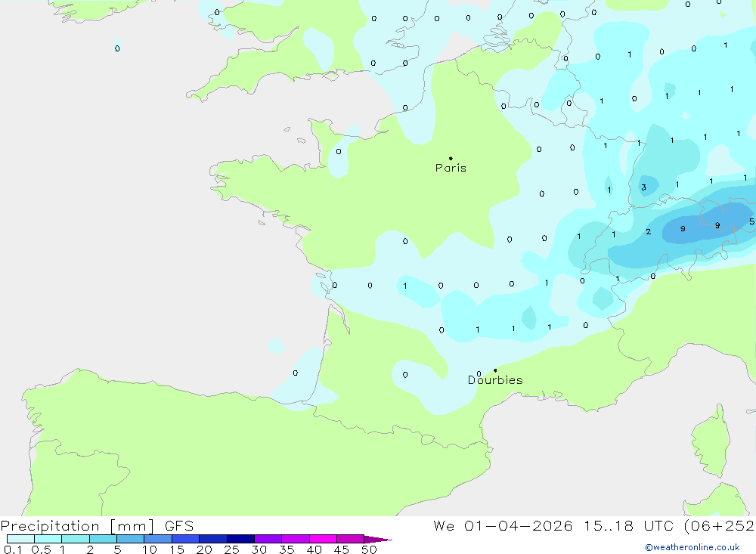Click the legend label '0.5'
Image resolution: width=756 pixels, height=554 pixels.
coord(41,549)
